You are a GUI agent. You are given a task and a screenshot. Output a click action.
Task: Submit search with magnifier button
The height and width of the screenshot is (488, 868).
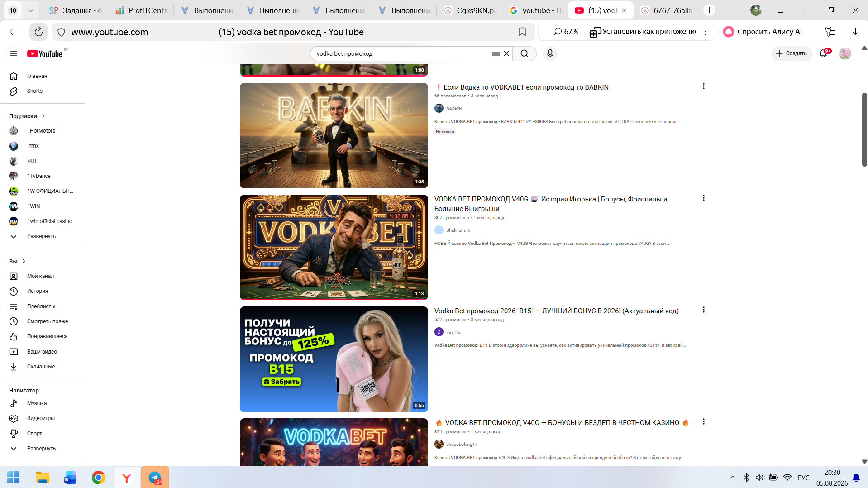525,53
